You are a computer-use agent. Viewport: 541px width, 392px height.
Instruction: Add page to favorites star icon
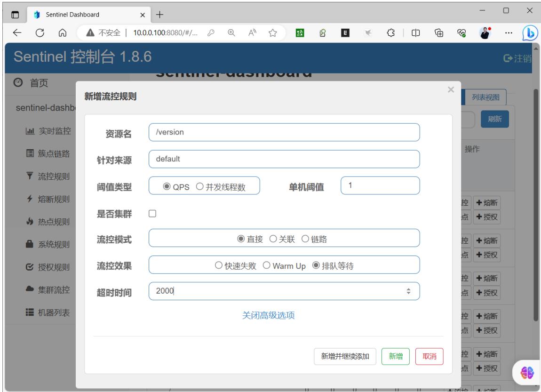(x=272, y=33)
